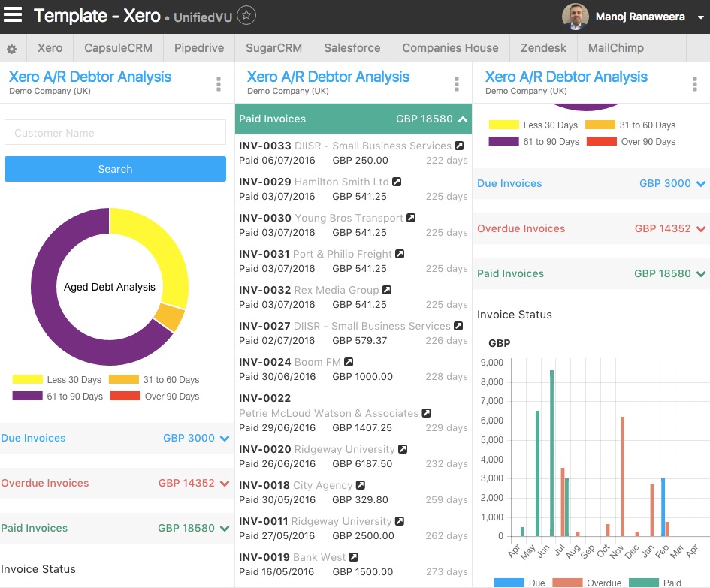This screenshot has height=588, width=710.
Task: Open the Manoj Ranaweera user dropdown
Action: (x=700, y=17)
